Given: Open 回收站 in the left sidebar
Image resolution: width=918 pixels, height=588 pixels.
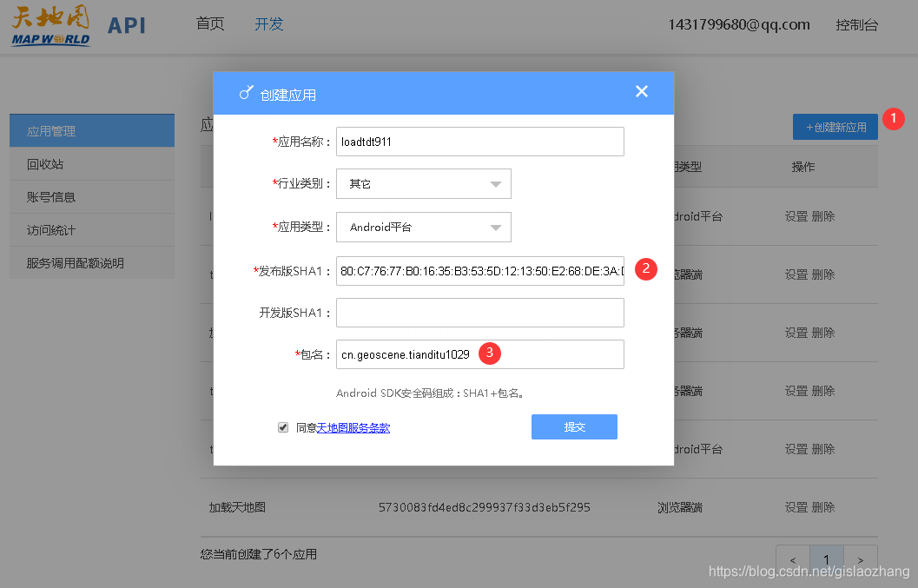Looking at the screenshot, I should click(x=92, y=164).
